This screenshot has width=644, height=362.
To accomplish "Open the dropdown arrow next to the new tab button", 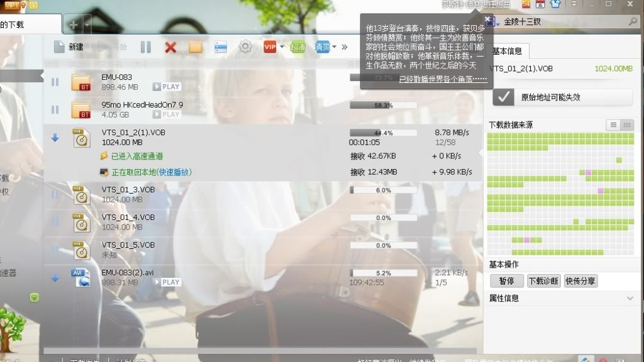I will tap(87, 25).
